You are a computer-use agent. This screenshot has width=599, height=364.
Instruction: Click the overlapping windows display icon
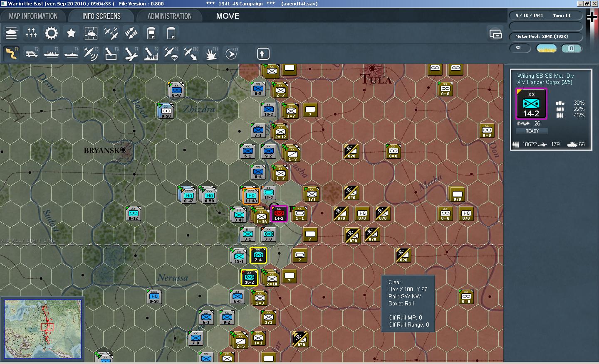coord(495,34)
